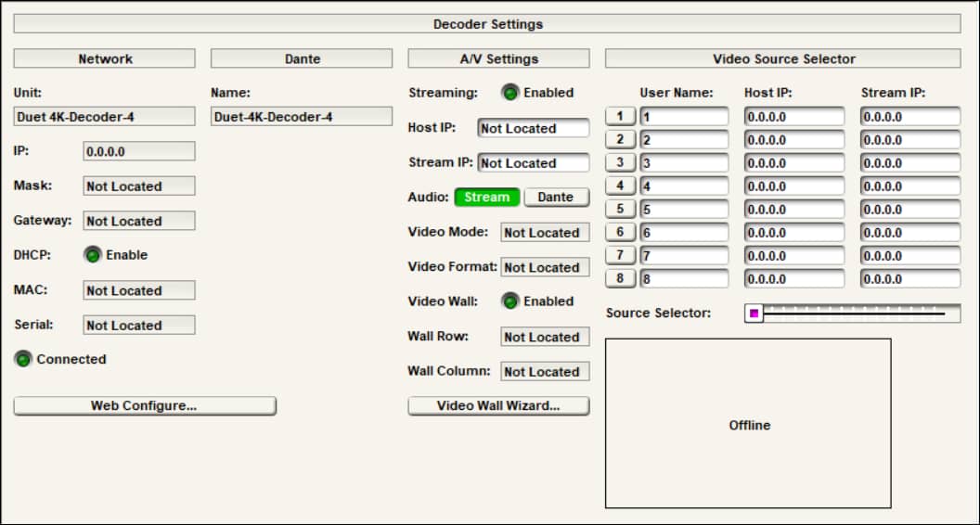This screenshot has height=525, width=980.
Task: Click the Source Selector slider handle
Action: pos(754,314)
